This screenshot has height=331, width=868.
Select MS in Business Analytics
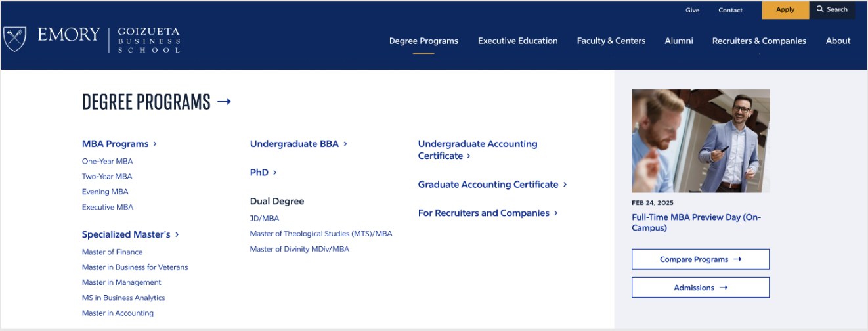[123, 298]
